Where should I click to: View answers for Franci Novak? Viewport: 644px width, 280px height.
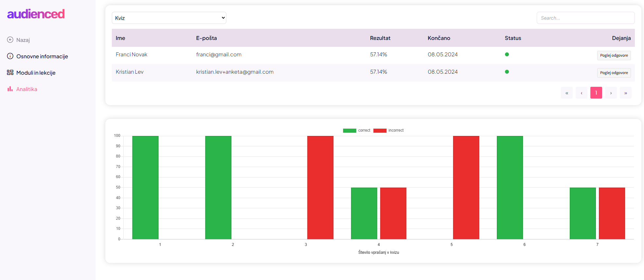[x=614, y=55]
